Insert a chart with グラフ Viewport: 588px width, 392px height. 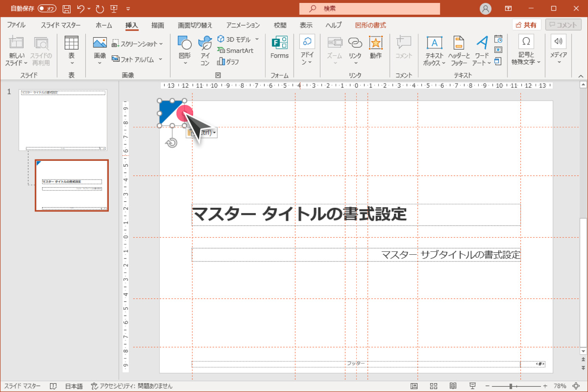click(228, 62)
